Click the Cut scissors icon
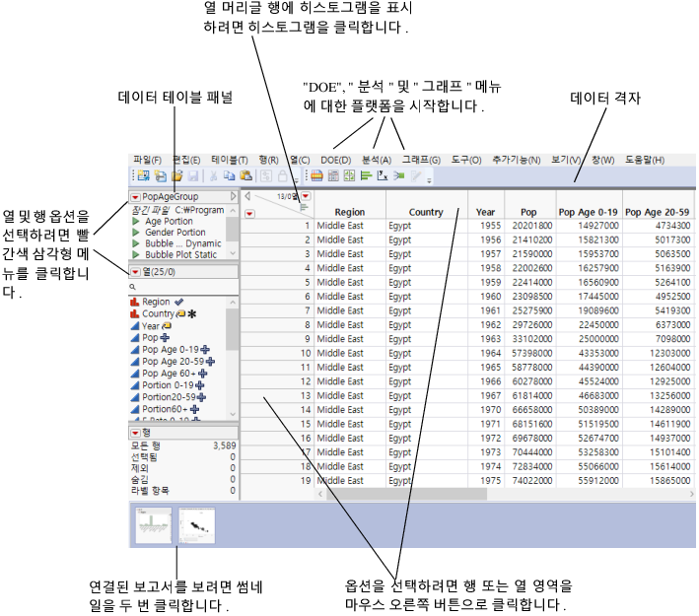 (x=214, y=176)
